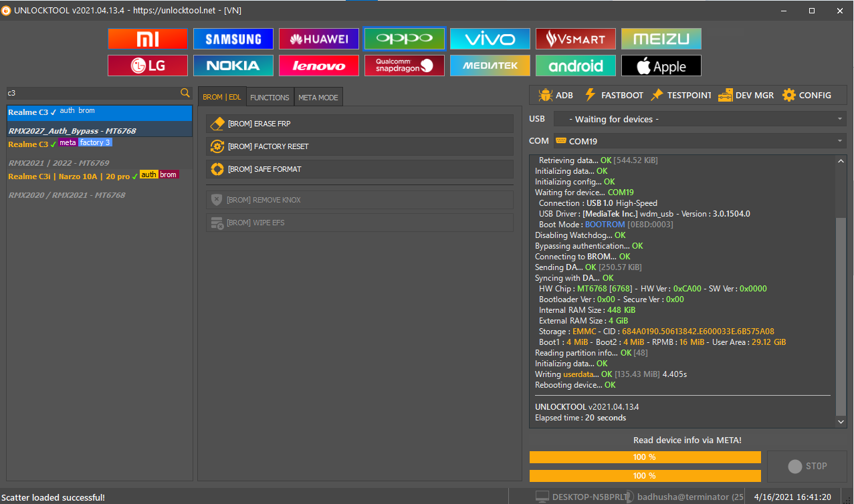Select the Vivo brand tile
This screenshot has height=504, width=854.
tap(490, 39)
